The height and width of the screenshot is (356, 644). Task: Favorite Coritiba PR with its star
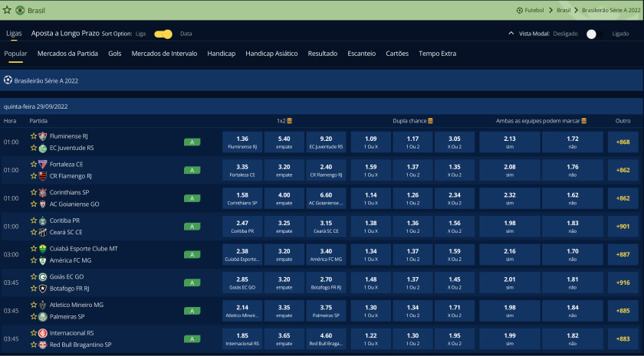(x=34, y=220)
